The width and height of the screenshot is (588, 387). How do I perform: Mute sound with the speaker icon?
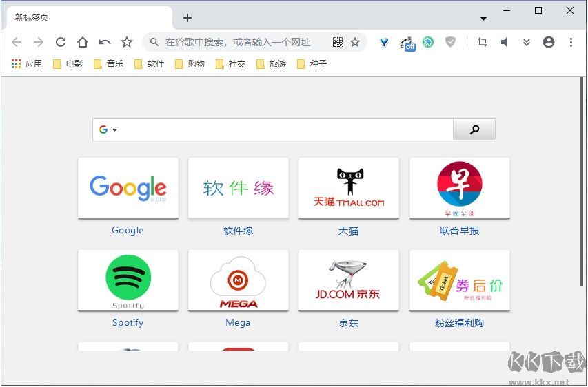click(505, 42)
